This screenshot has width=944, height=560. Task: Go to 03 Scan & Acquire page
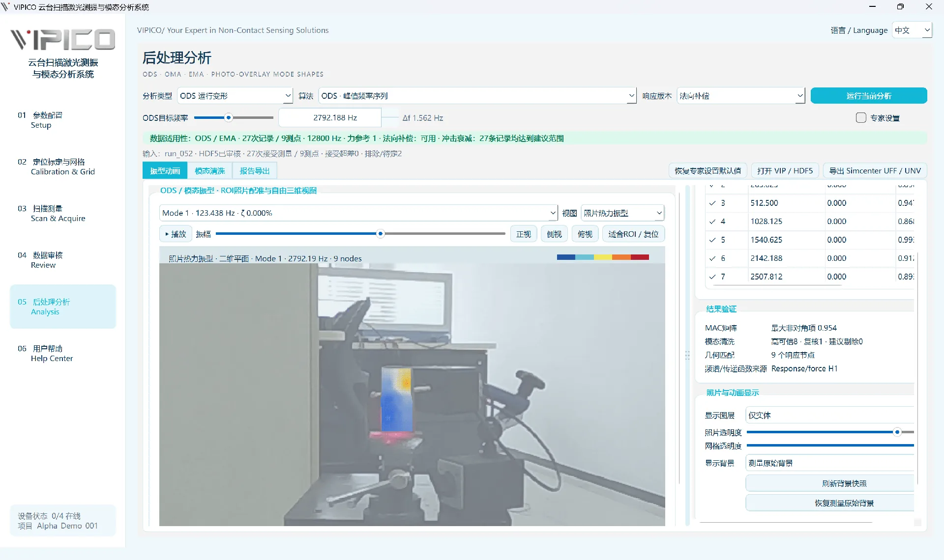[x=63, y=213]
